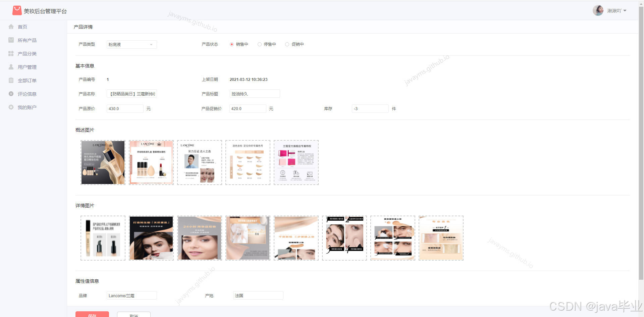Select the pink gift set overview image with lipstick
Viewport: 644px width, 317px height.
(x=151, y=163)
